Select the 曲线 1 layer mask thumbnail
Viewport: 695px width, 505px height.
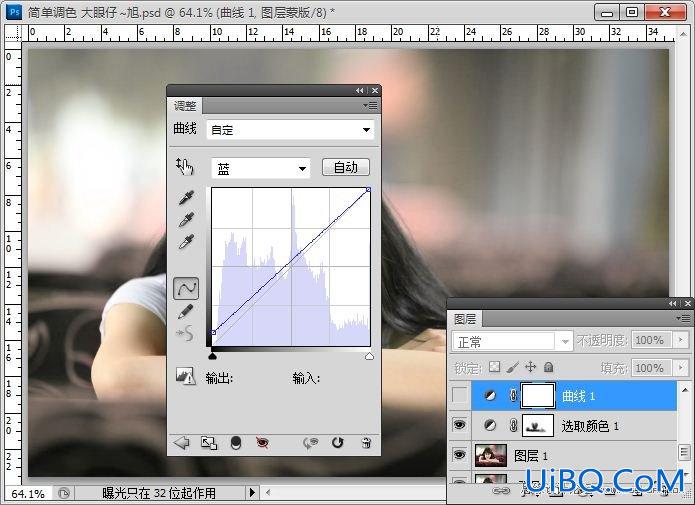(x=538, y=395)
